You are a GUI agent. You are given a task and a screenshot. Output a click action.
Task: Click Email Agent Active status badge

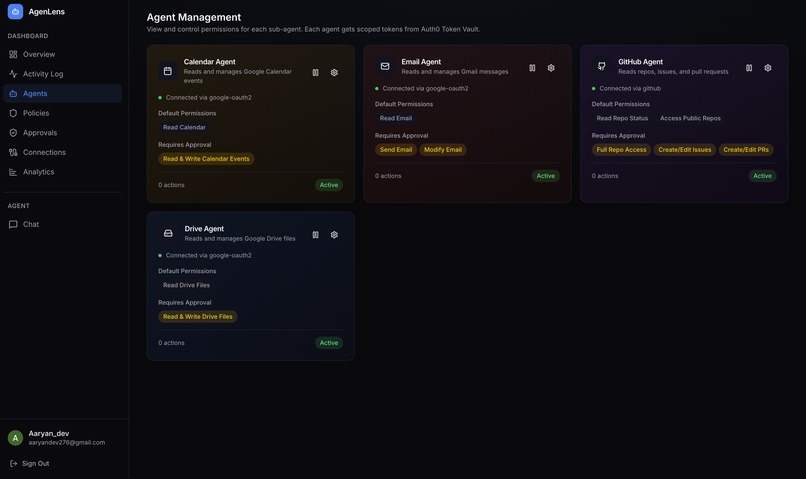(x=545, y=176)
